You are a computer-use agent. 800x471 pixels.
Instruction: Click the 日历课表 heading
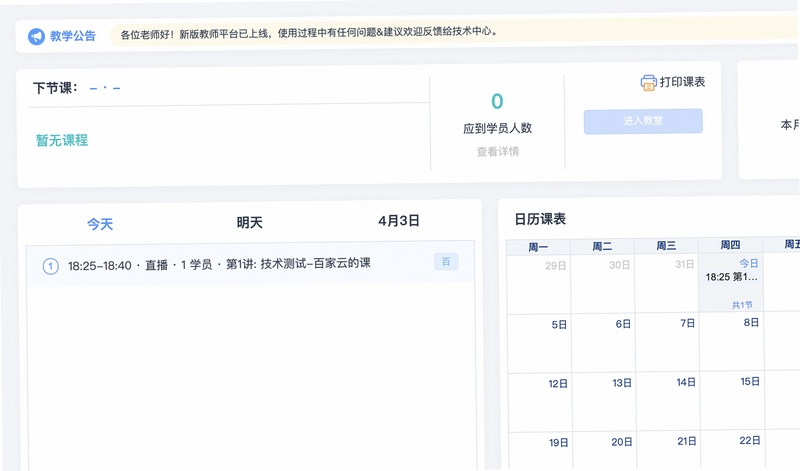pos(540,219)
